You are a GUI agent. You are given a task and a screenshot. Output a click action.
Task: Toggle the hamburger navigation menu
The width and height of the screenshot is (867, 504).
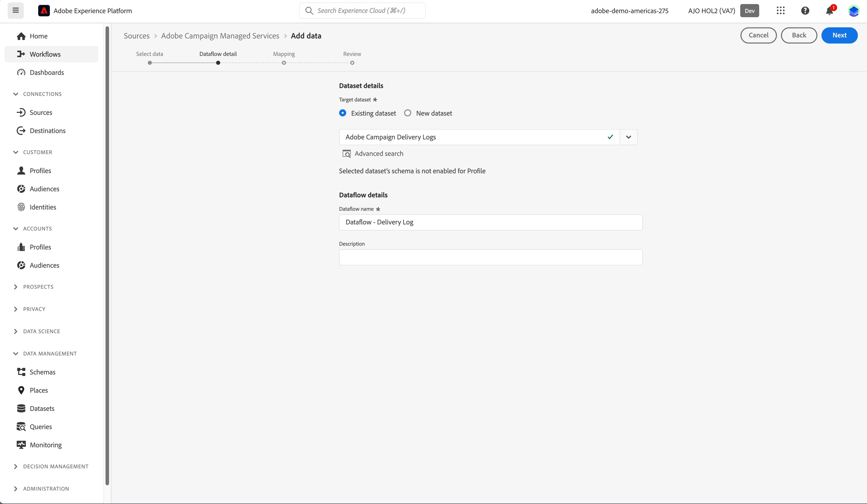[x=15, y=10]
